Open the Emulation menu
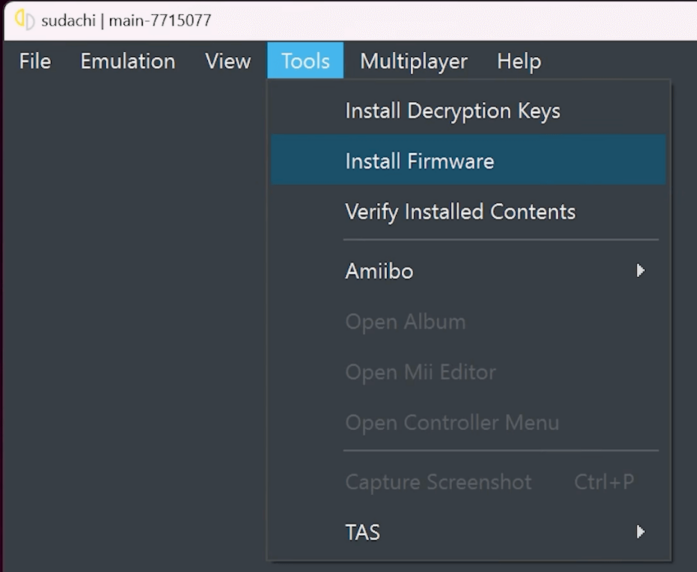697x572 pixels. (x=128, y=61)
